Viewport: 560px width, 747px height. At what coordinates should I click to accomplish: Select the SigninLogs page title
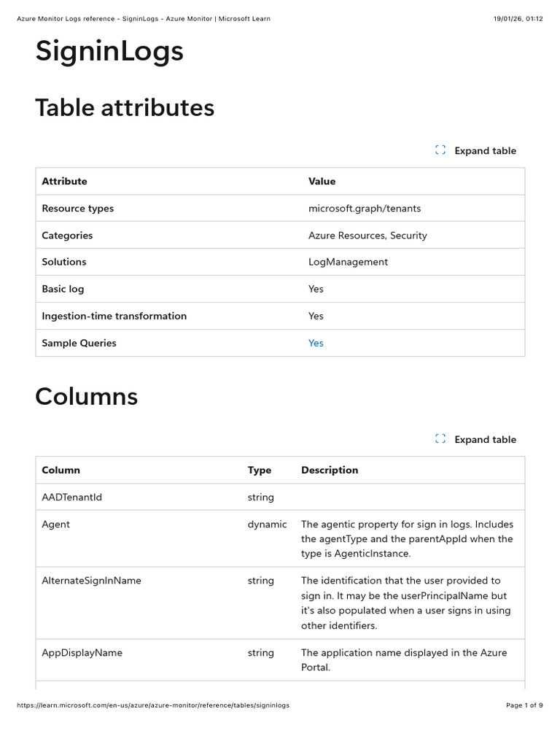point(109,51)
